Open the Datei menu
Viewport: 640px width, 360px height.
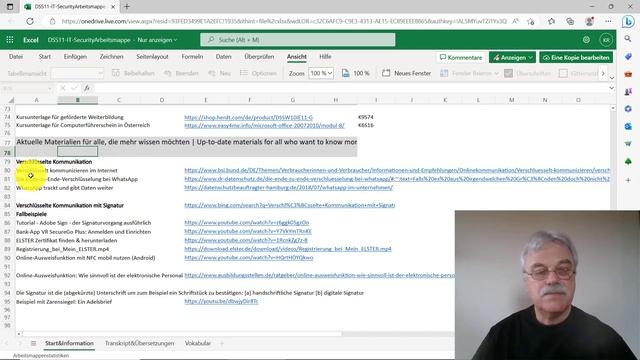pyautogui.click(x=16, y=57)
